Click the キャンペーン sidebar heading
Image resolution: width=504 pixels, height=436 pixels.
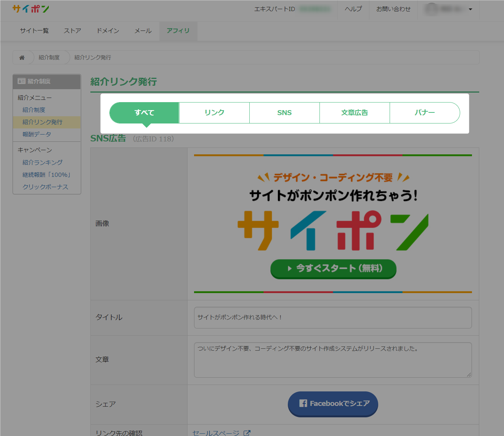35,150
